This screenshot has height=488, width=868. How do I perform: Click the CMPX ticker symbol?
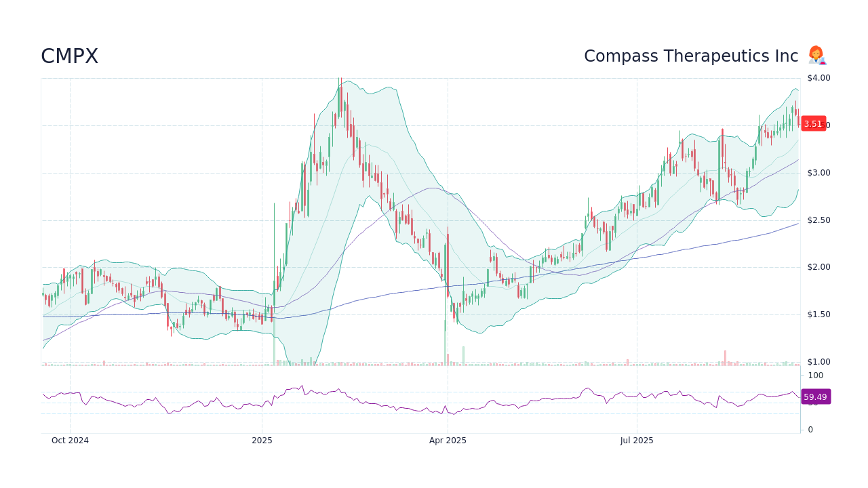pos(68,56)
